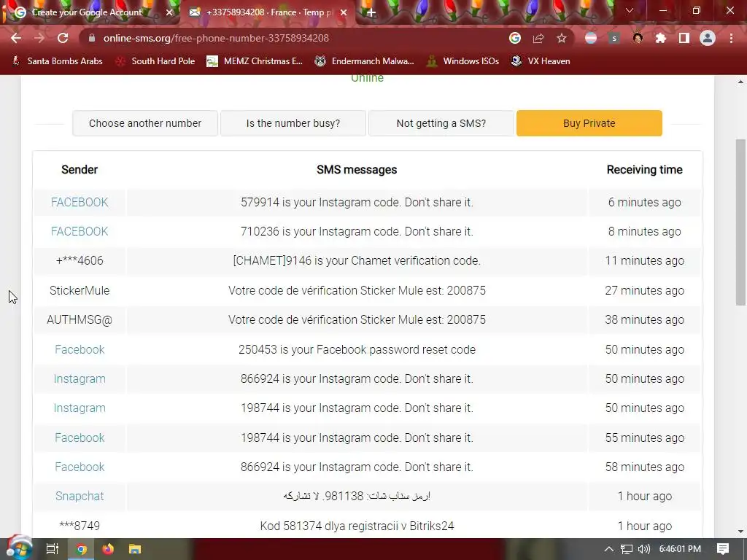747x560 pixels.
Task: Close the Create your Google Account tab
Action: tap(169, 12)
